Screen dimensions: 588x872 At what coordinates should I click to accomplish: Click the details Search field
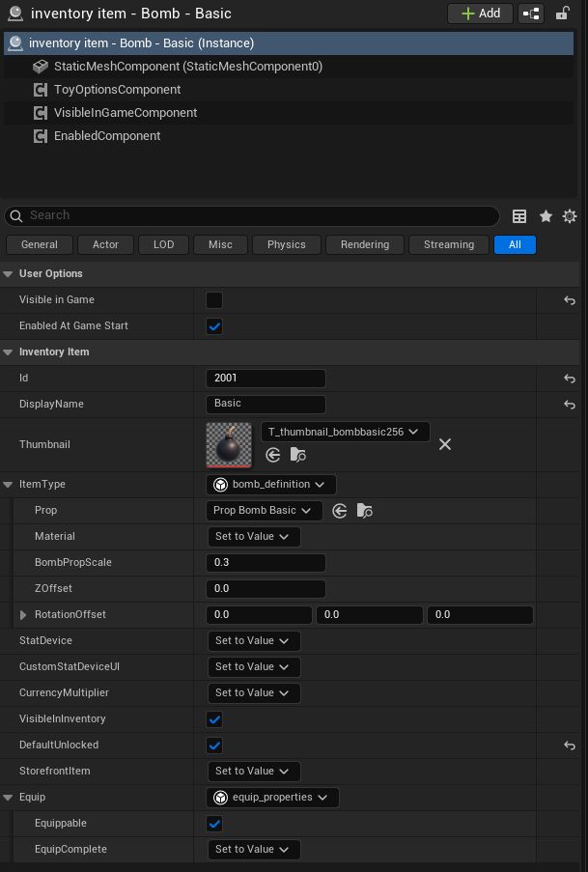[x=252, y=215]
